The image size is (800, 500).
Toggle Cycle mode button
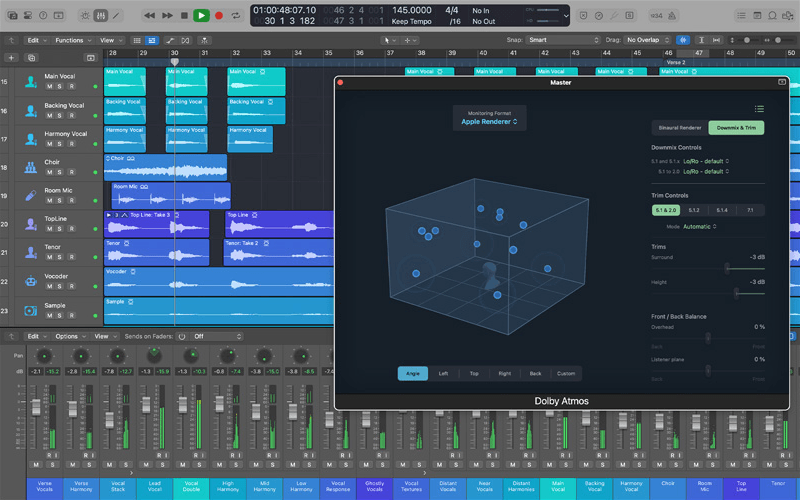coord(236,15)
